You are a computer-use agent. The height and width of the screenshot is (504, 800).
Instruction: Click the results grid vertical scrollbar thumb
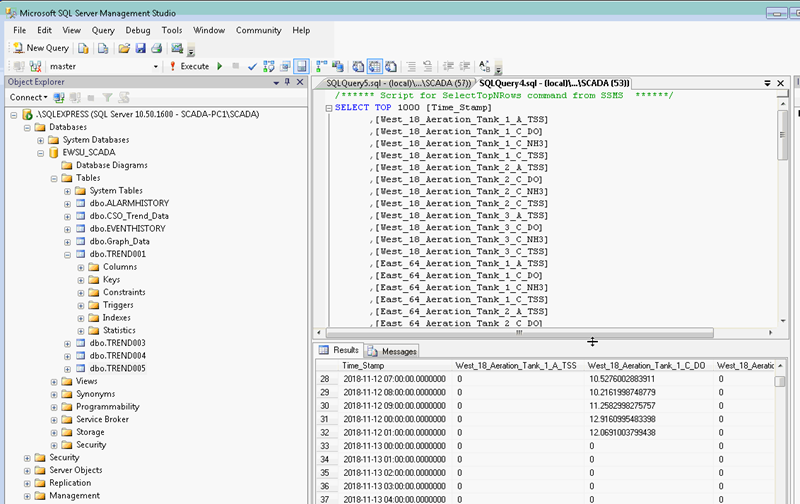tap(780, 382)
